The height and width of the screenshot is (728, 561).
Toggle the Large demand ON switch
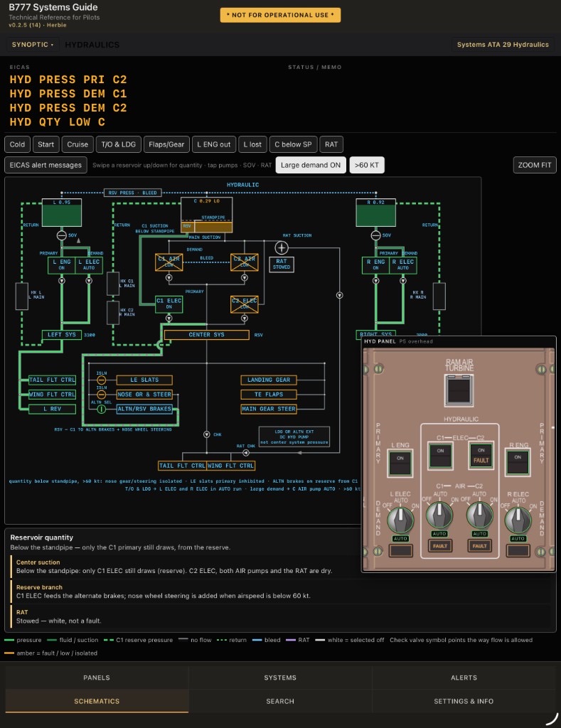311,165
